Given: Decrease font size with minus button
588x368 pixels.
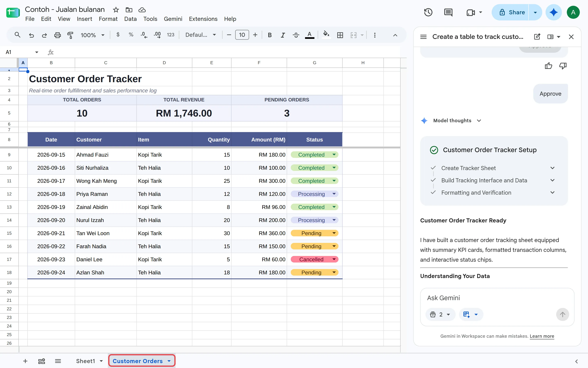Looking at the screenshot, I should click(x=229, y=35).
